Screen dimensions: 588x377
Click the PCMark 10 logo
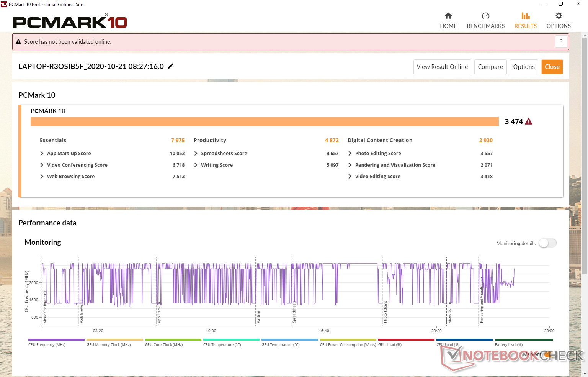click(x=70, y=22)
